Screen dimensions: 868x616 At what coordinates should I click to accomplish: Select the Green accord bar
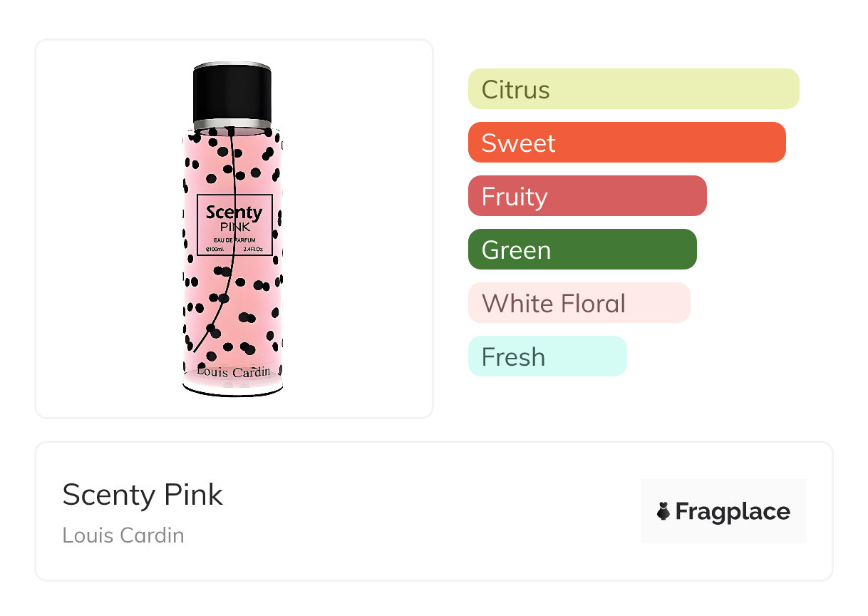pos(582,250)
